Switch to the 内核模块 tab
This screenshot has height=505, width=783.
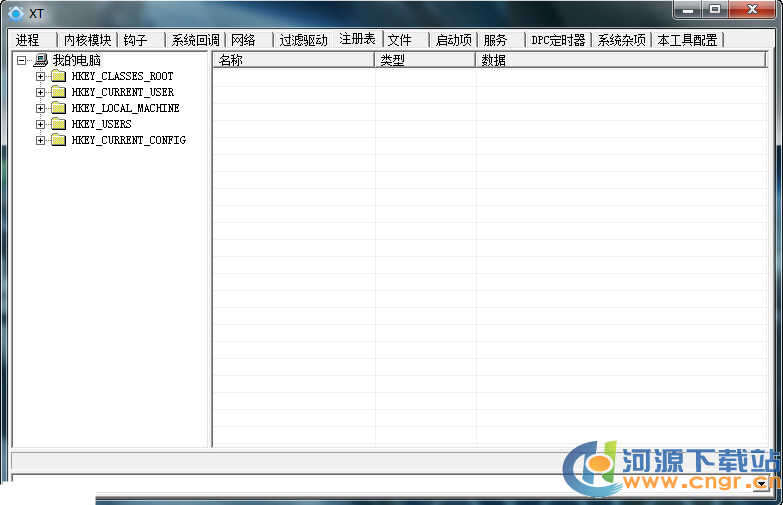point(87,40)
